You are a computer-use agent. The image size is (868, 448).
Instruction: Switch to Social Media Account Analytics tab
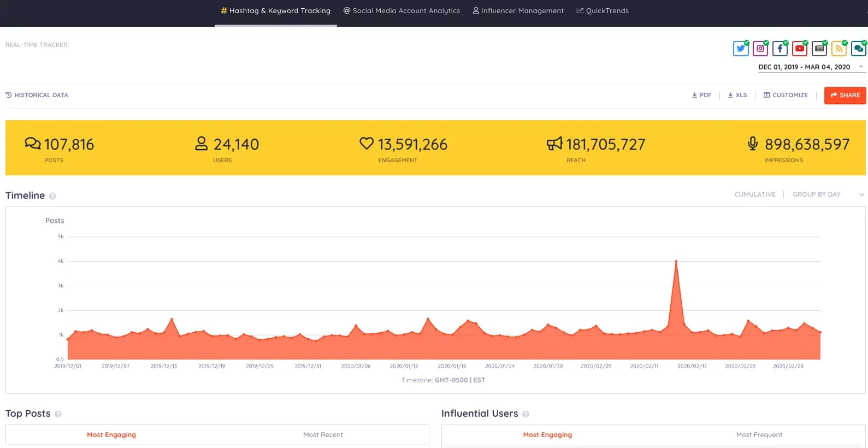(x=401, y=11)
